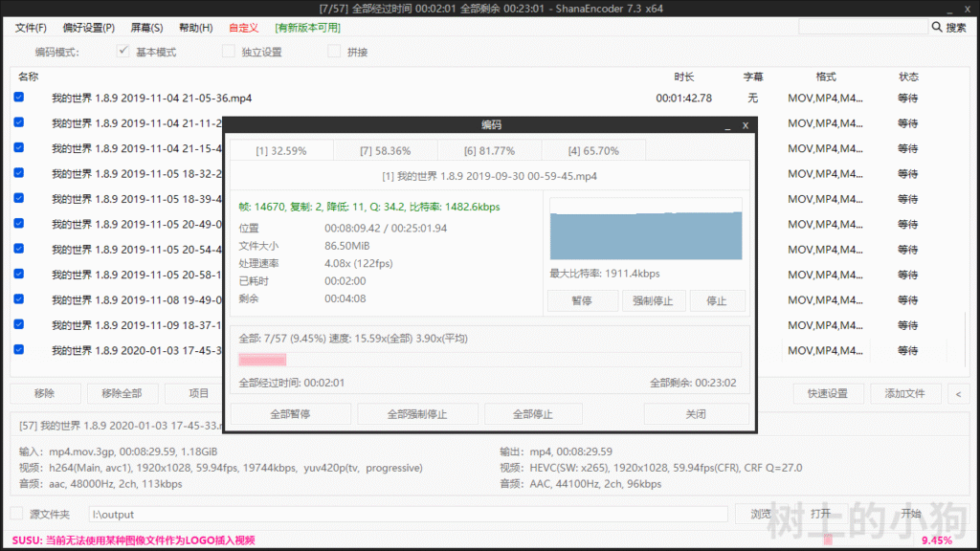This screenshot has height=551, width=980.
Task: Tick the 源文件夹 checkbox
Action: (x=17, y=514)
